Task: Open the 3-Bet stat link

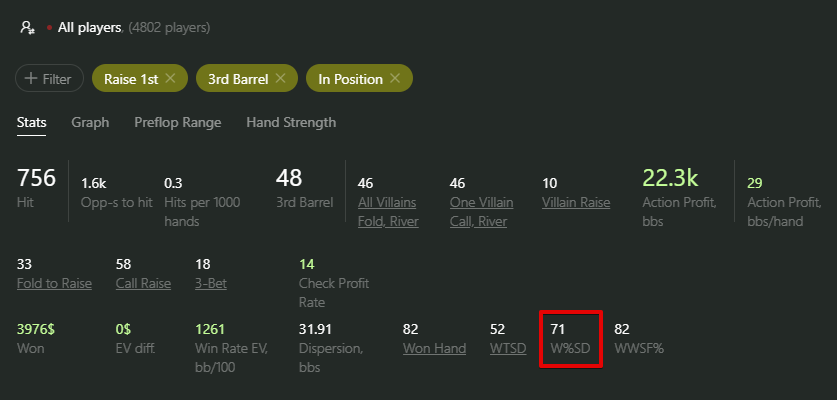Action: 211,284
